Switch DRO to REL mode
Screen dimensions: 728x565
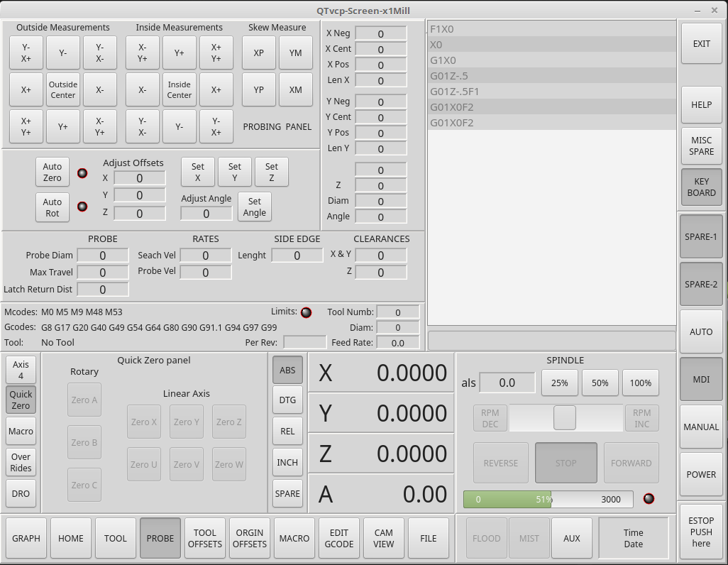click(287, 431)
